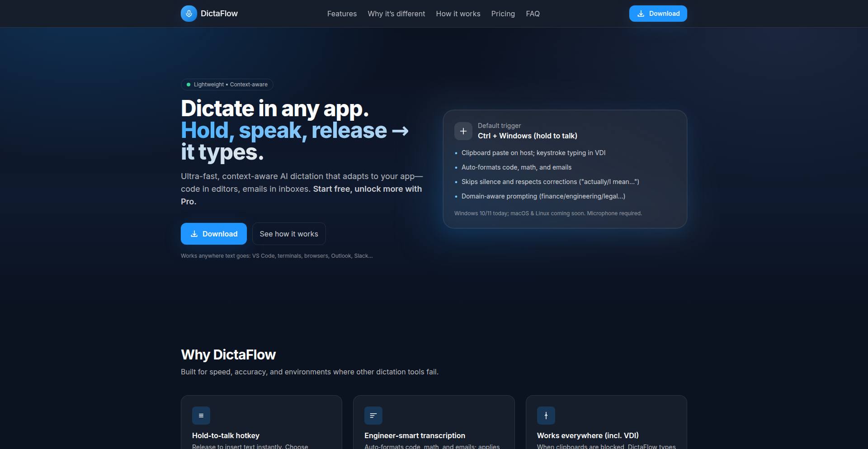The image size is (868, 449).
Task: Click the Built for speed, accuracy subtitle
Action: pos(310,372)
